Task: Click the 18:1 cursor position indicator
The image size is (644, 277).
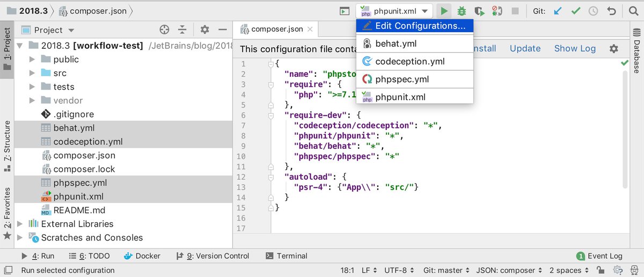Action: click(347, 271)
